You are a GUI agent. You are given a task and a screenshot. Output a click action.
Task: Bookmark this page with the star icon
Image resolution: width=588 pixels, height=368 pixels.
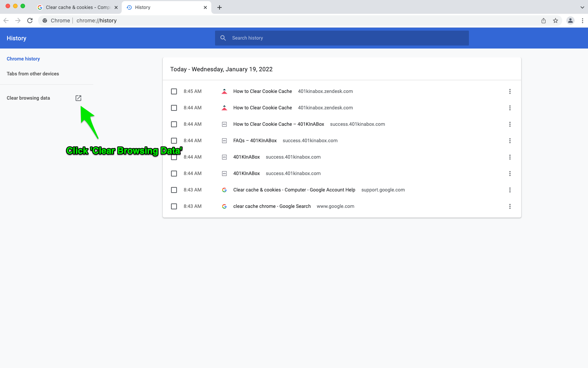556,21
